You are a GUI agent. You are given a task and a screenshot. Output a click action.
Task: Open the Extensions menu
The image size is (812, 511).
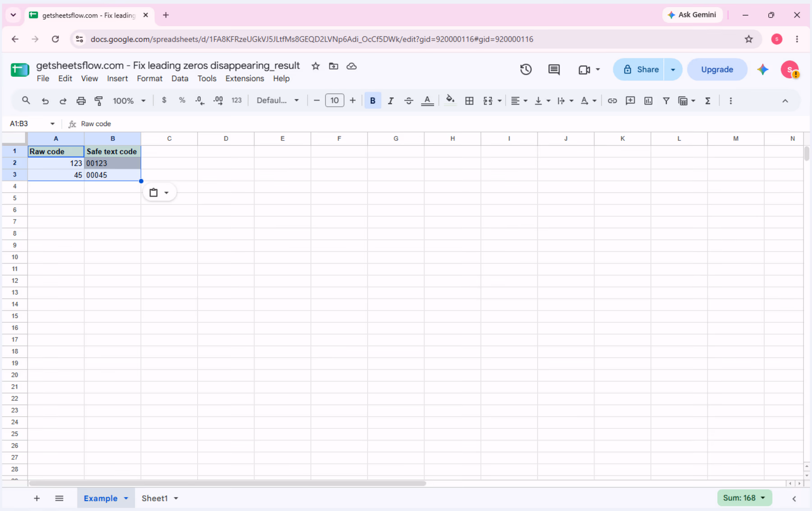coord(245,79)
